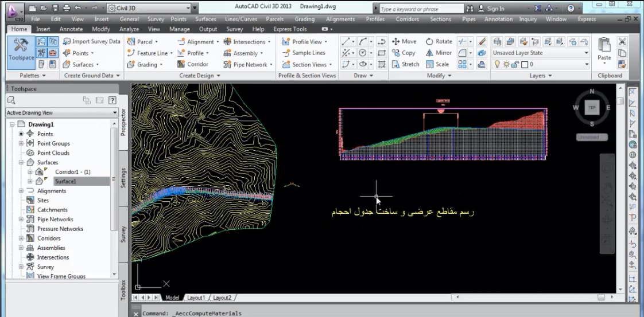The image size is (644, 317).
Task: Expand the Point Groups tree node
Action: [21, 143]
